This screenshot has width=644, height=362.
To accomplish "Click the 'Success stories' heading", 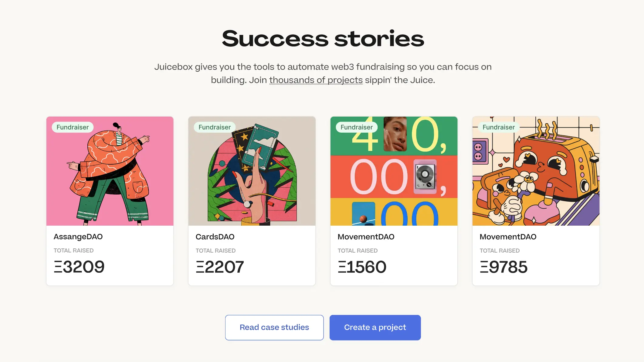I will tap(322, 38).
